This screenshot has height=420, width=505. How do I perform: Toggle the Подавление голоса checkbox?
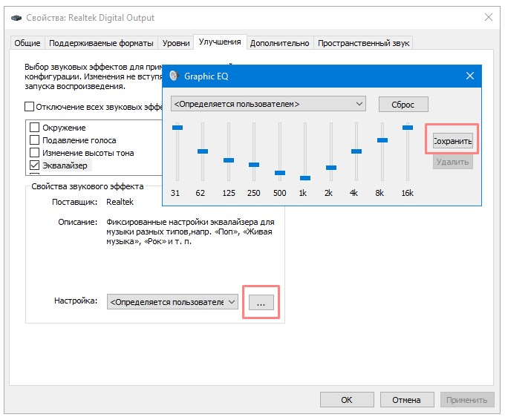coord(34,140)
